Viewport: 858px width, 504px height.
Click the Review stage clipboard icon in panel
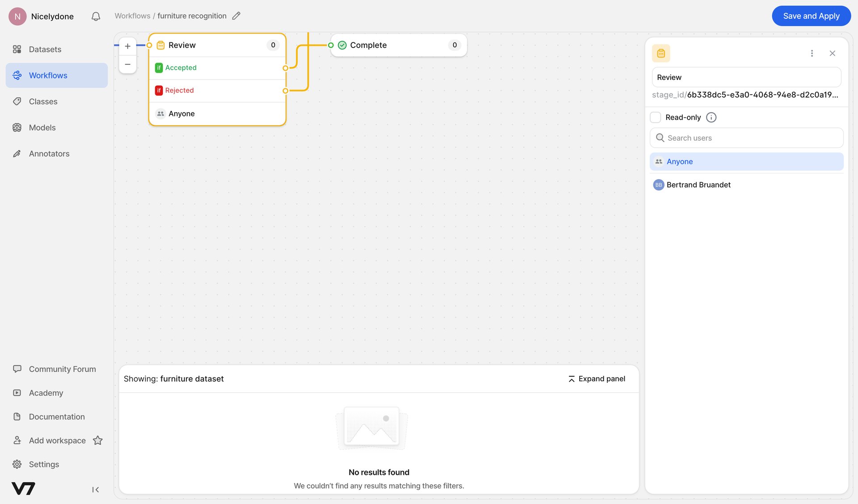tap(661, 53)
